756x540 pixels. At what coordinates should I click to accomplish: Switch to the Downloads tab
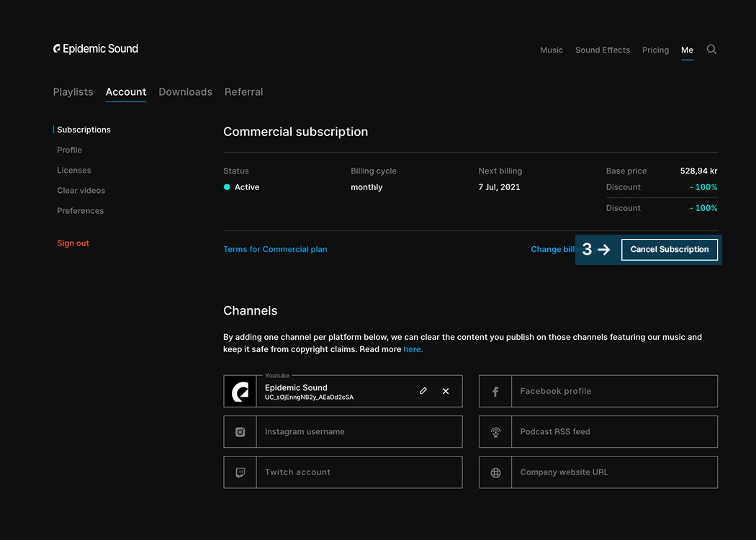tap(185, 92)
